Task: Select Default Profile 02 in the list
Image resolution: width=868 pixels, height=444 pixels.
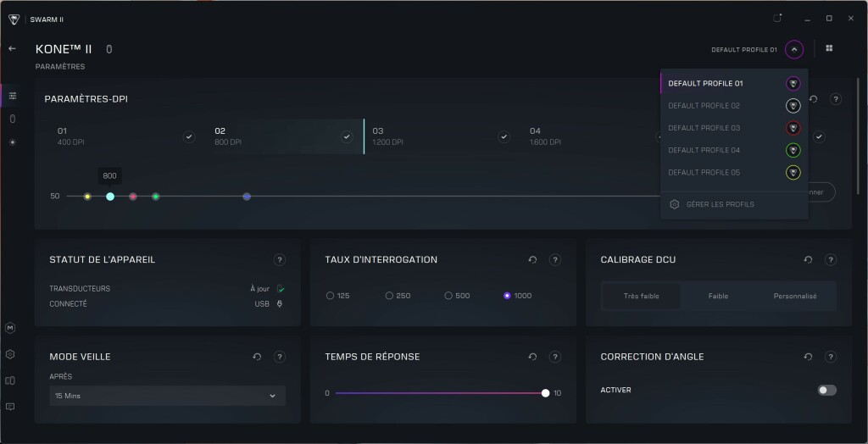Action: point(734,106)
